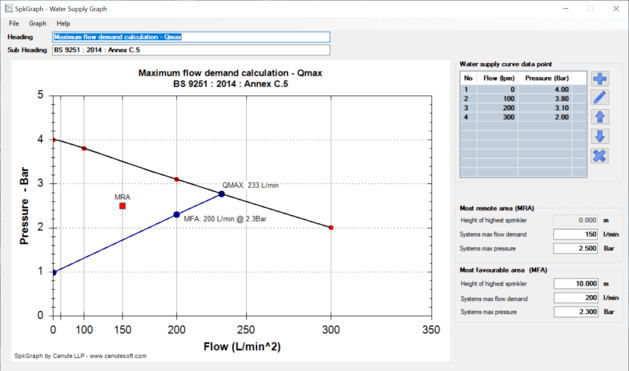Click the red supply point at 100 L/min
This screenshot has width=629, height=371.
coord(84,148)
